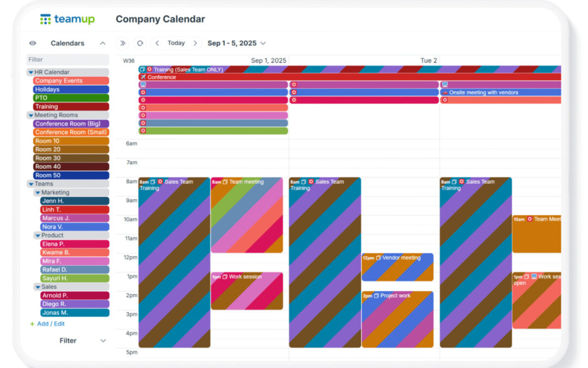Image resolution: width=588 pixels, height=368 pixels.
Task: Select the Conference Room (Big) calendar
Action: point(71,123)
